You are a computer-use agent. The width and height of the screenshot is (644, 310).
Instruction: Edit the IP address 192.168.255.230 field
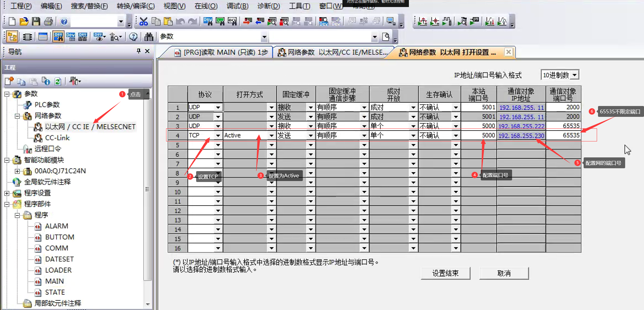tap(521, 135)
